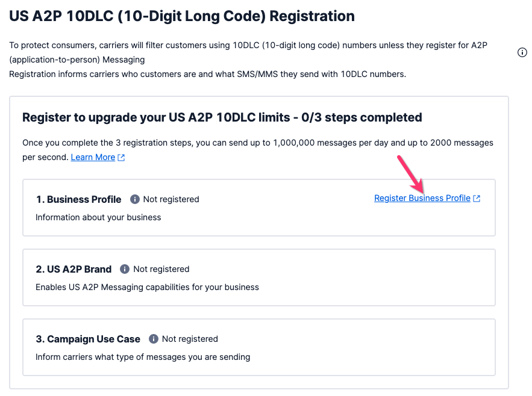Screen dimensions: 532x396
Task: Click the external-link icon after Learn More
Action: click(x=121, y=158)
